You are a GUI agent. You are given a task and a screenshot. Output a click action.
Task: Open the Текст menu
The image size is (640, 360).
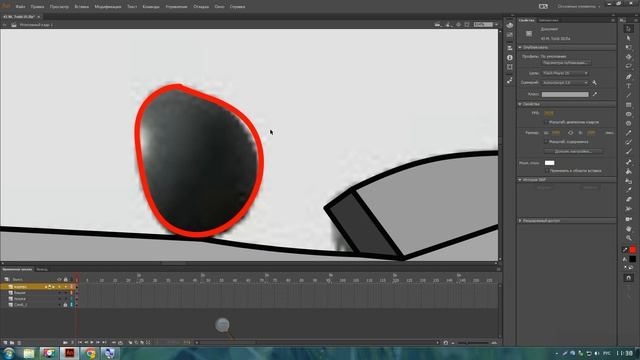(132, 7)
